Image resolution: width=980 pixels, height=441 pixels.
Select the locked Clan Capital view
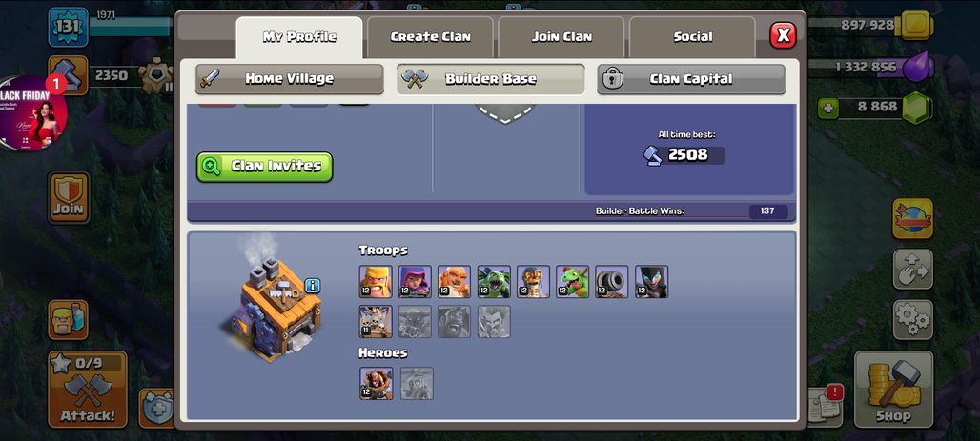point(691,79)
